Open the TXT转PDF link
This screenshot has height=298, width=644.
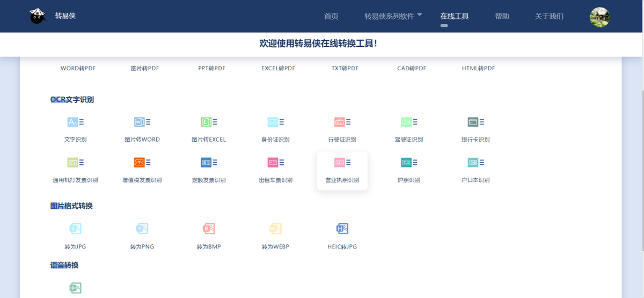pos(345,68)
